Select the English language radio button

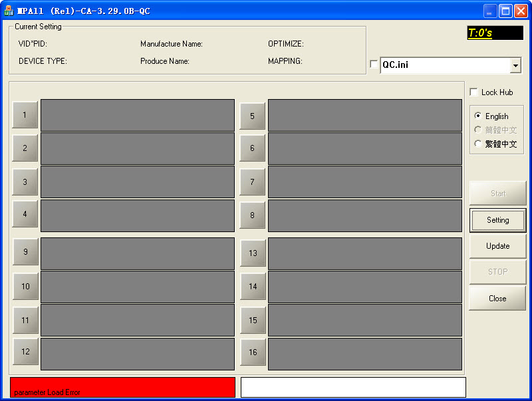click(x=477, y=116)
